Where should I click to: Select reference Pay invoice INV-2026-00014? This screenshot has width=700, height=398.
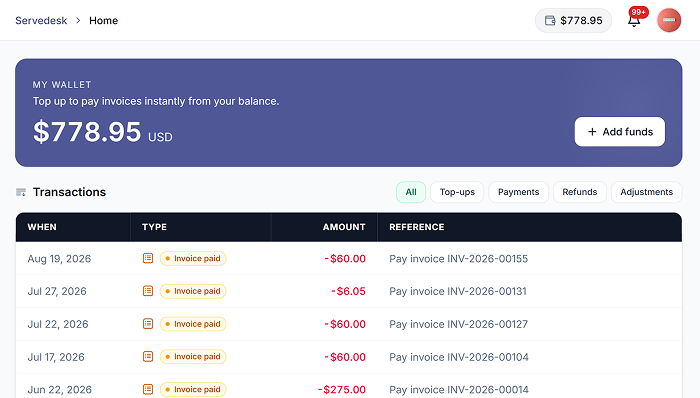[458, 390]
